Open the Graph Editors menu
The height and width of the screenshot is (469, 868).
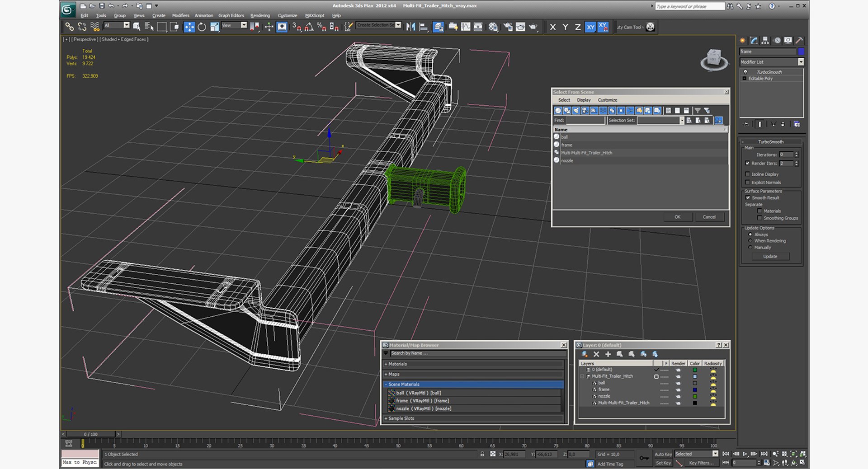[x=231, y=15]
